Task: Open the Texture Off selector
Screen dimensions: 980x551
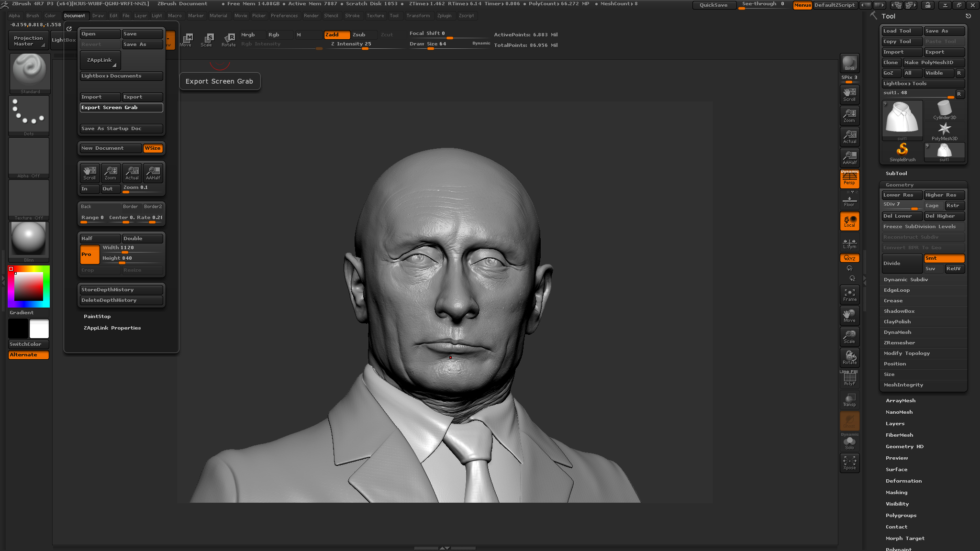Action: [x=29, y=200]
